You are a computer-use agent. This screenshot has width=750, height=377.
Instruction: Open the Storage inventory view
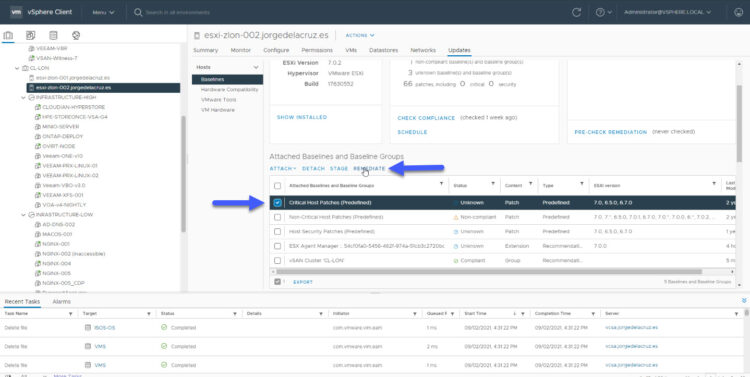[x=53, y=35]
